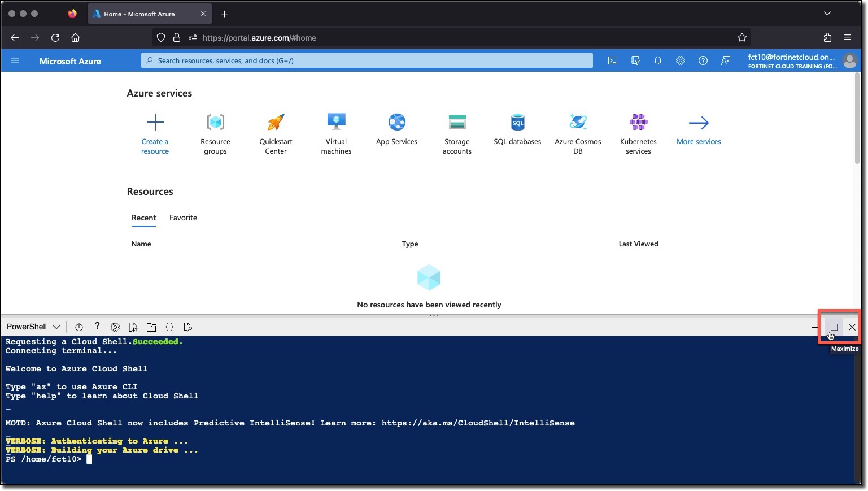868x491 pixels.
Task: Open Cloud Shell help question mark
Action: (97, 327)
